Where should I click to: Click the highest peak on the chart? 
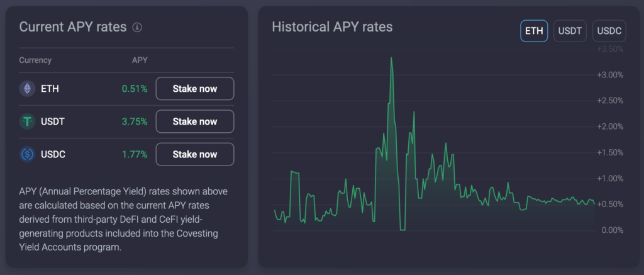(391, 58)
